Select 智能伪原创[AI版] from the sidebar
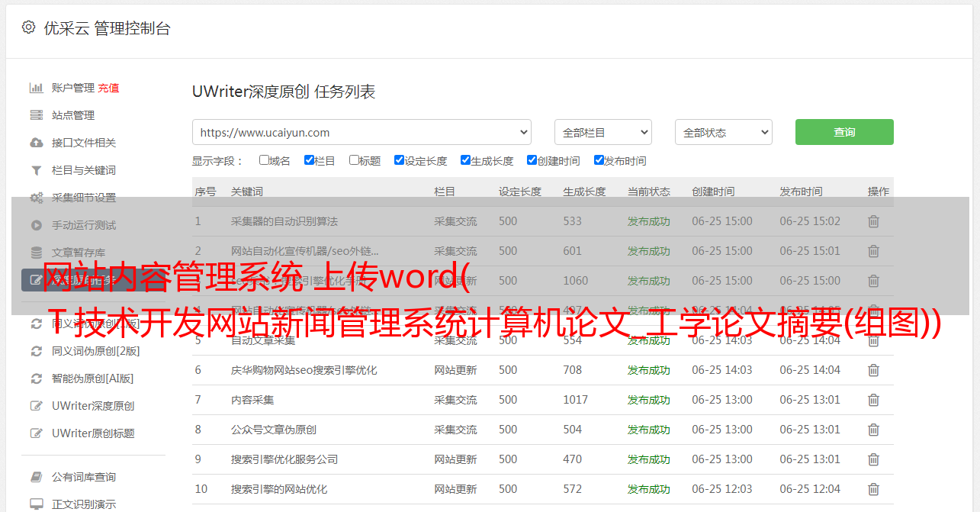 pos(92,378)
